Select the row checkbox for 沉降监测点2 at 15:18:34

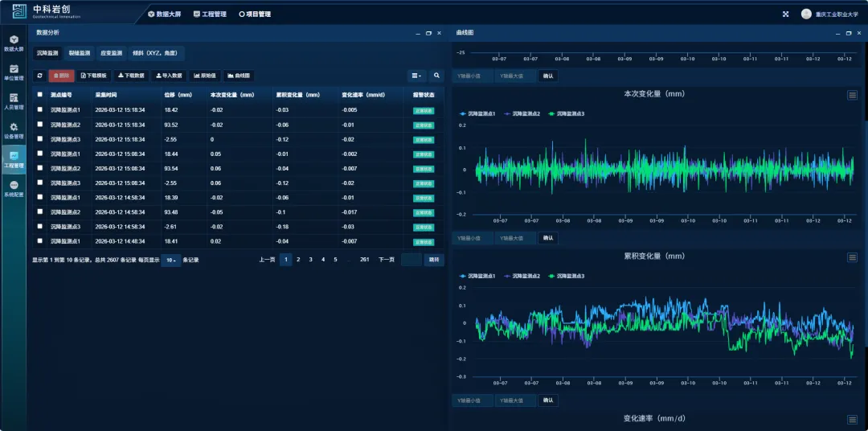(40, 125)
